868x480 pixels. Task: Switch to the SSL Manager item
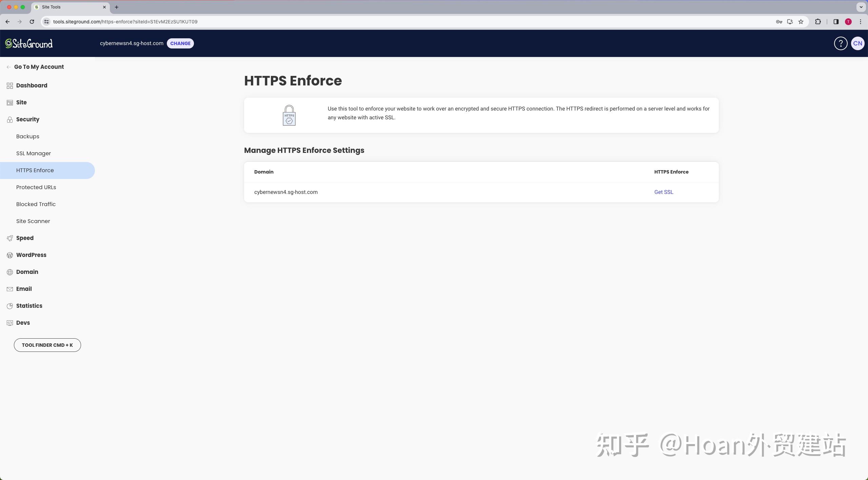pos(33,153)
